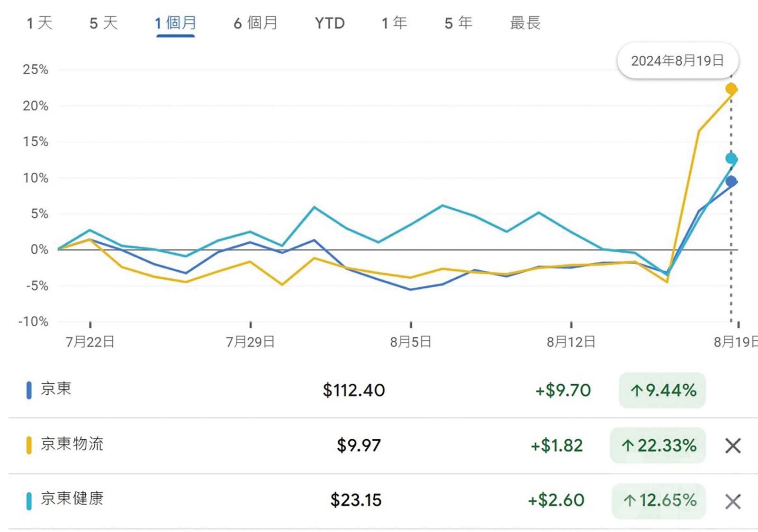
Task: Open the 京東健康 stock row name
Action: (x=72, y=498)
